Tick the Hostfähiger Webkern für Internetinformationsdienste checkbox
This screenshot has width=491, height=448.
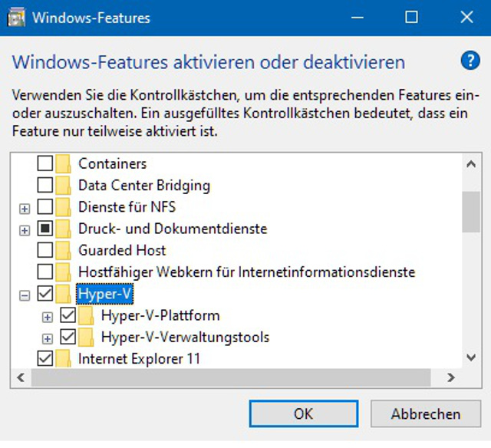45,272
